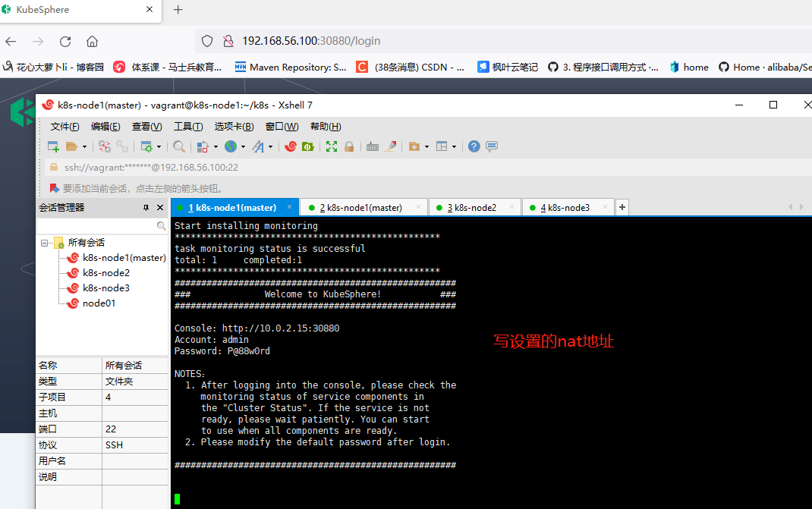Select k8s-node1(master) in session tree

[x=124, y=258]
